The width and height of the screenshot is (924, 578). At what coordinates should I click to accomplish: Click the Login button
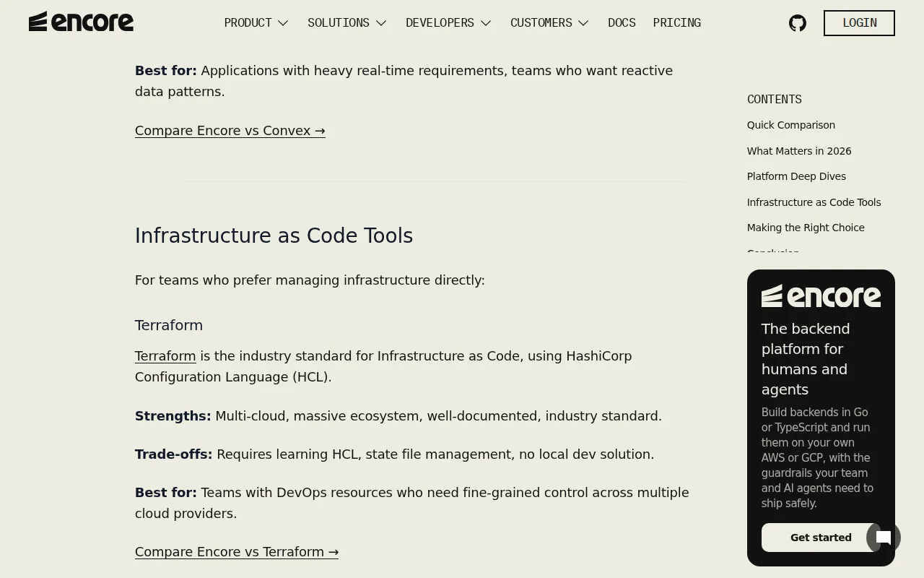(859, 23)
